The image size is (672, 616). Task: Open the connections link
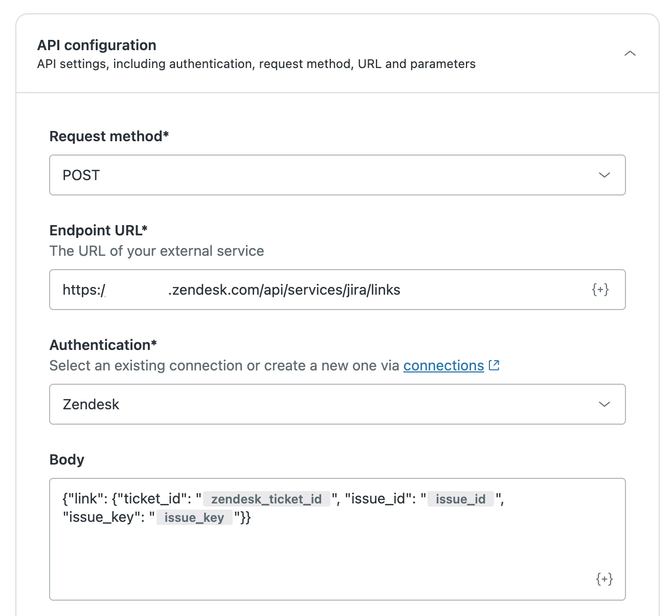coord(443,366)
